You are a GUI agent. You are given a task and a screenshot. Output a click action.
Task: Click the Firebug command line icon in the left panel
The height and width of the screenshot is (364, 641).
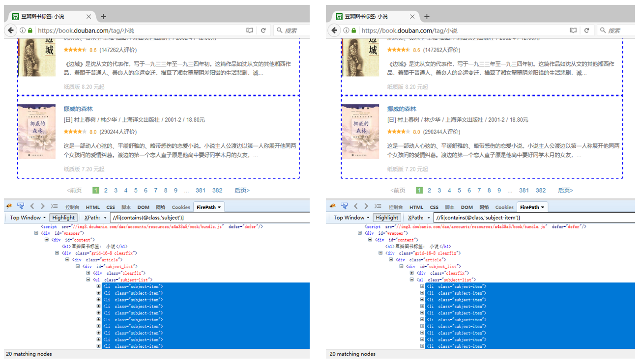[55, 207]
